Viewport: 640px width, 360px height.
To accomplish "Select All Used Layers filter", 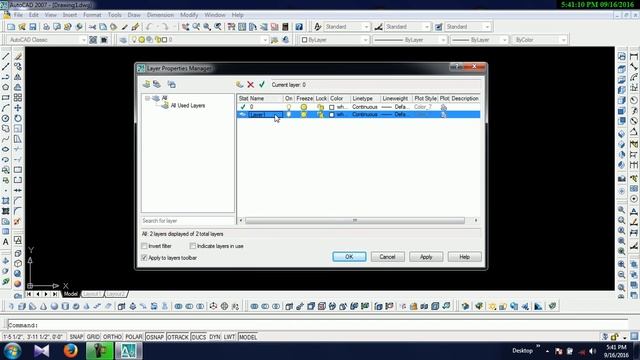I will point(187,106).
